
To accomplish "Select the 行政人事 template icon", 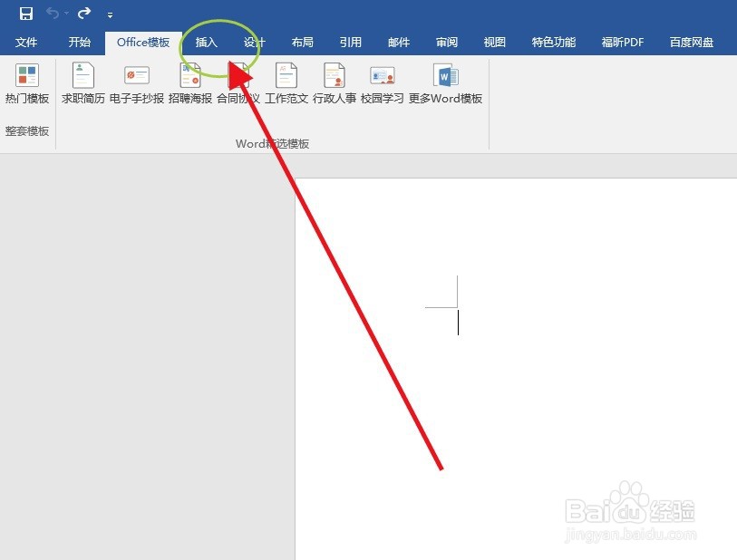I will 334,82.
